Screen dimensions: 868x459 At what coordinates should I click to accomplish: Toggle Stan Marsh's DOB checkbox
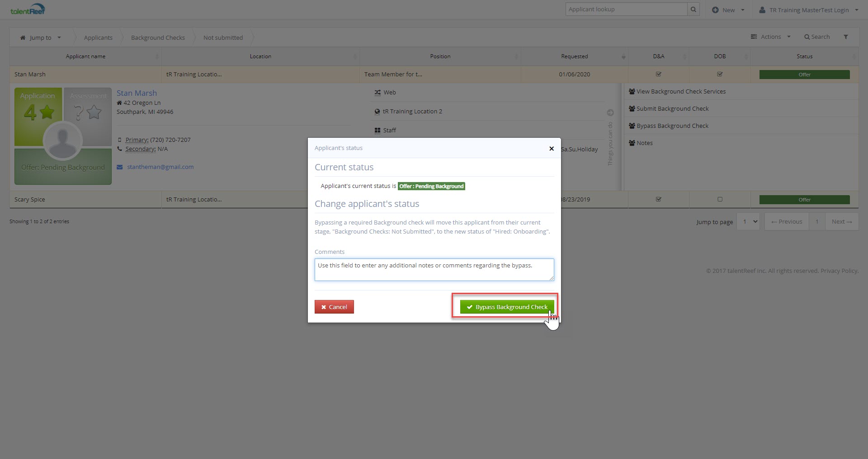(x=720, y=74)
